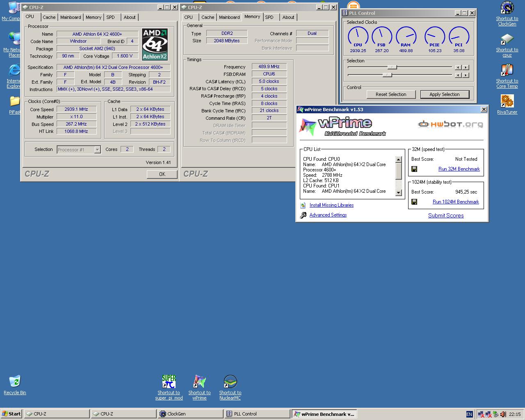Click the OK button in CPU-Z
Image resolution: width=525 pixels, height=420 pixels.
click(x=162, y=174)
